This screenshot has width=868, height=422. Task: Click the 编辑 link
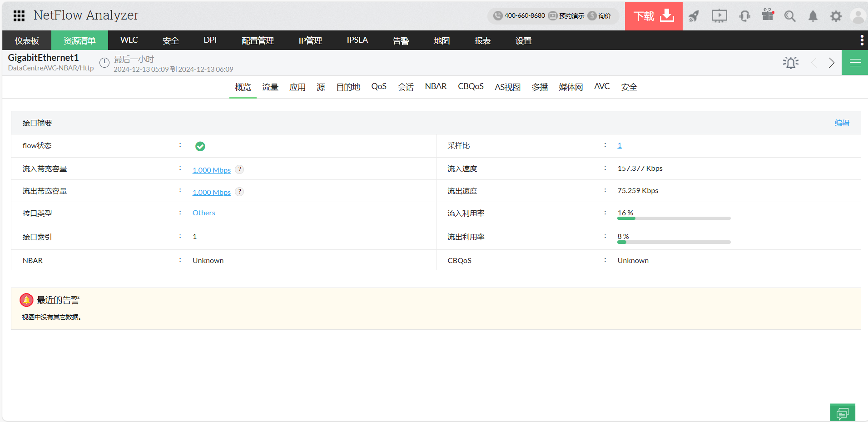pos(842,123)
